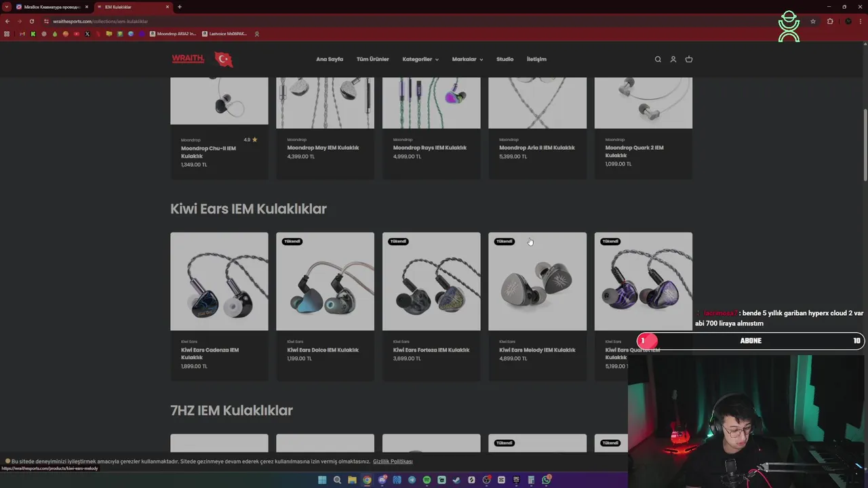Click the Kiwi Ears IEM Kulaklıklar heading
Viewport: 868px width, 488px height.
click(248, 209)
